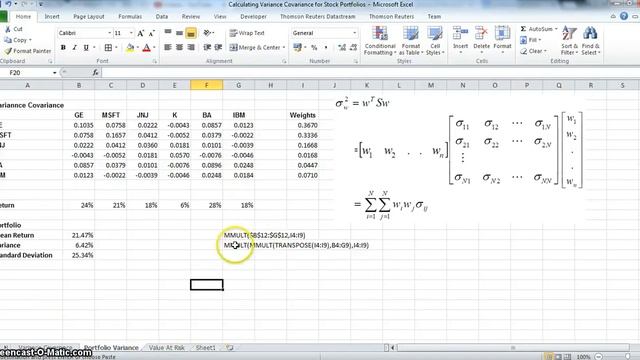Click the Format cells icon
This screenshot has width=640, height=360.
(502, 33)
